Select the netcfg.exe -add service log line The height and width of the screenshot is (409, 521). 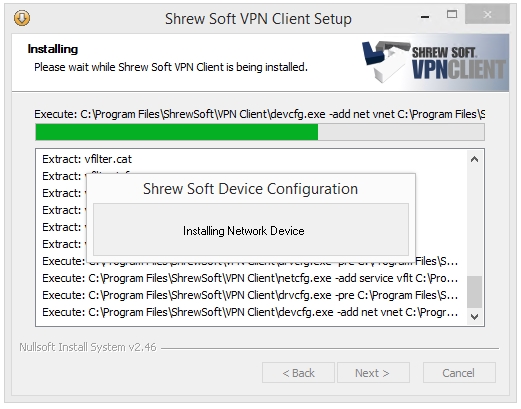click(x=250, y=278)
